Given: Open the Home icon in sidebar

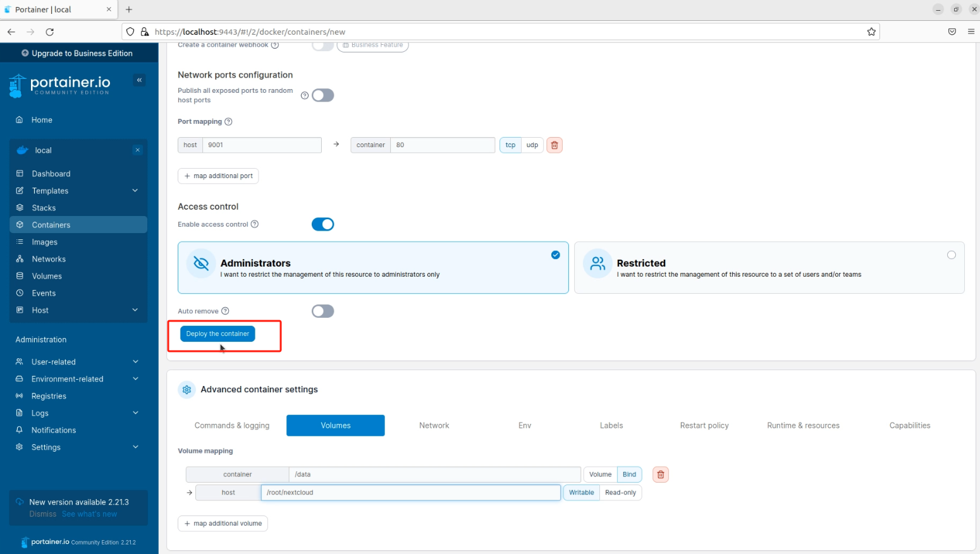Looking at the screenshot, I should click(20, 119).
